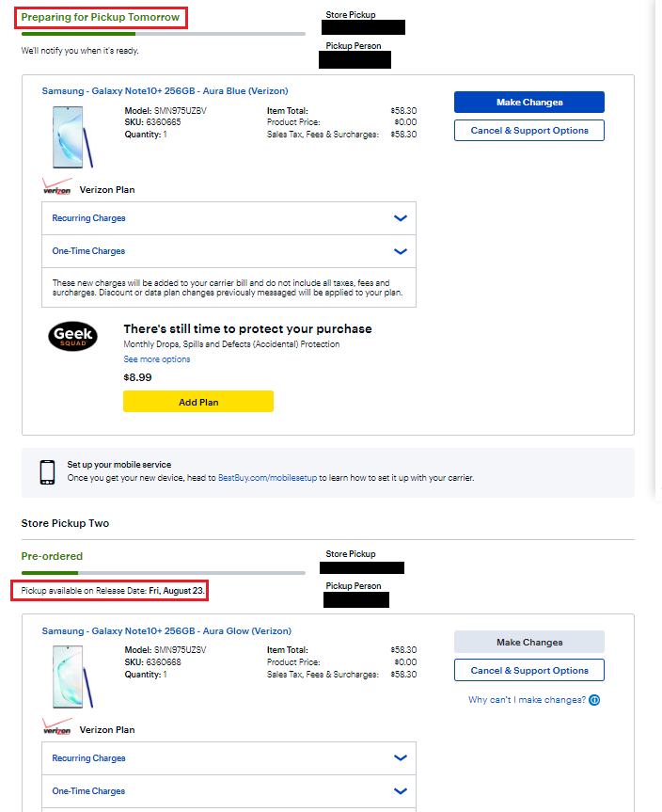Open the Aura Blue Galaxy Note10+ product image
This screenshot has width=662, height=812.
pyautogui.click(x=72, y=137)
